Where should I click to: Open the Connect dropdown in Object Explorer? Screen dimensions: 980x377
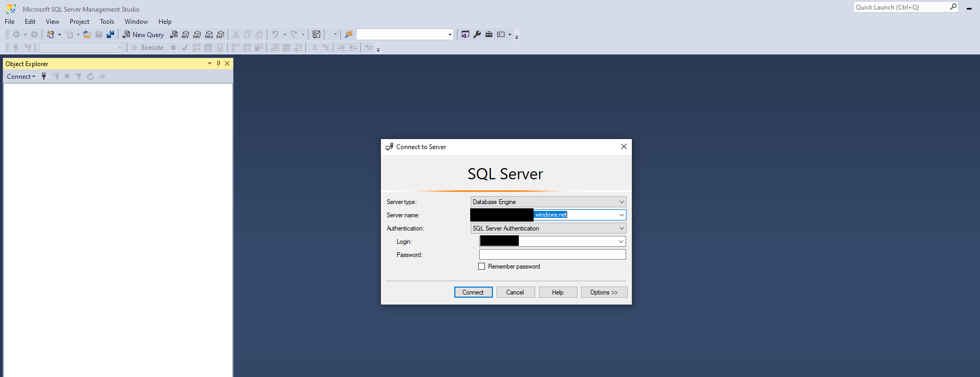[x=21, y=76]
